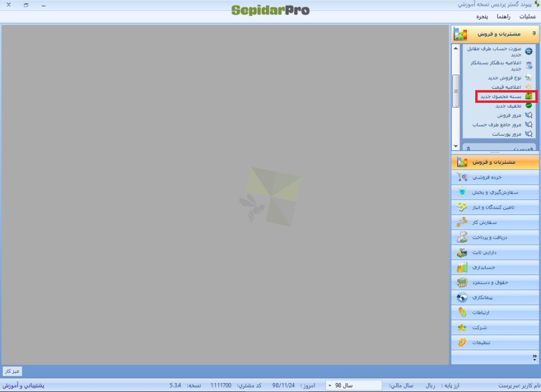The width and height of the screenshot is (541, 392).
Task: Click the version number 5.3.4
Action: click(175, 385)
